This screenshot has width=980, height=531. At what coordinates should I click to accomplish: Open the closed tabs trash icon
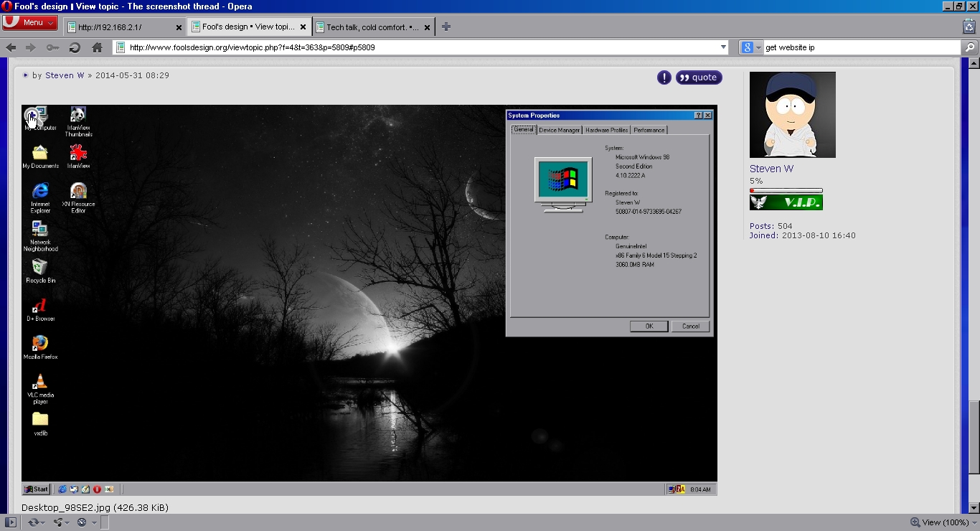point(969,27)
